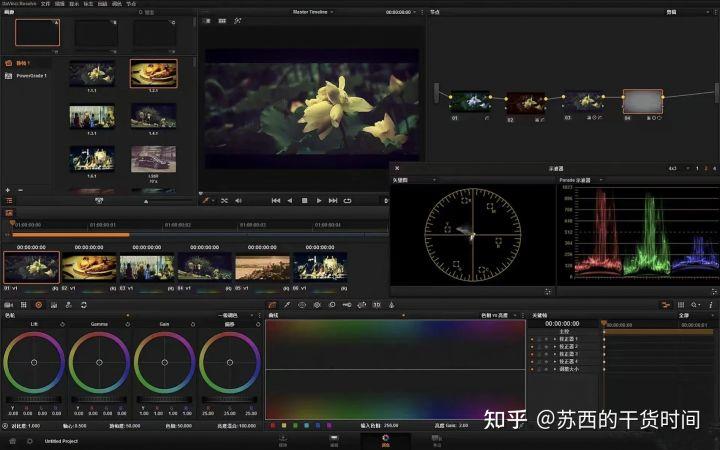Open the 节点 menu
Image resolution: width=720 pixels, height=450 pixels.
tap(131, 4)
